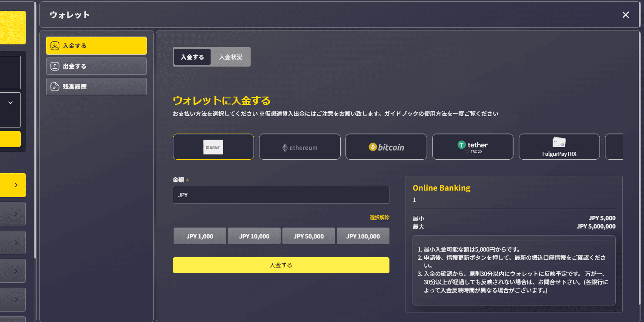Click the JPY 5,000 minimum value
Image resolution: width=644 pixels, height=322 pixels.
point(602,218)
